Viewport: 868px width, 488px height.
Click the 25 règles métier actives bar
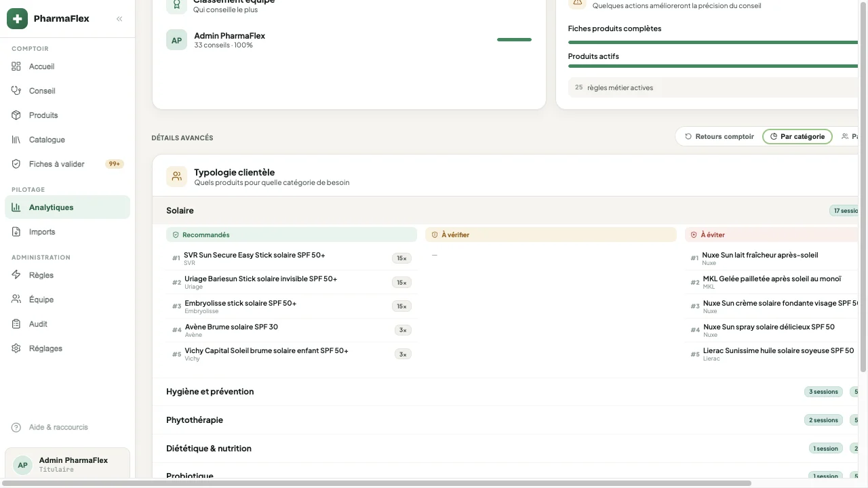coord(713,87)
